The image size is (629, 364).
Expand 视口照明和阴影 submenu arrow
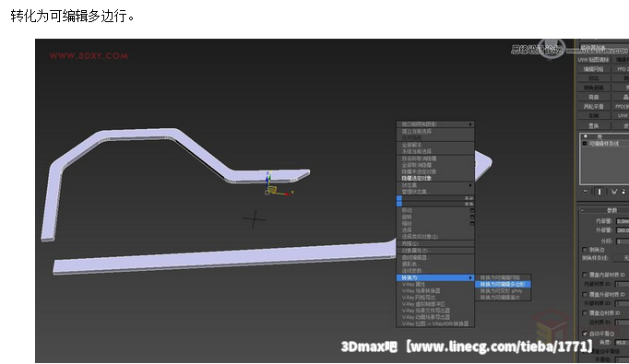coord(470,124)
